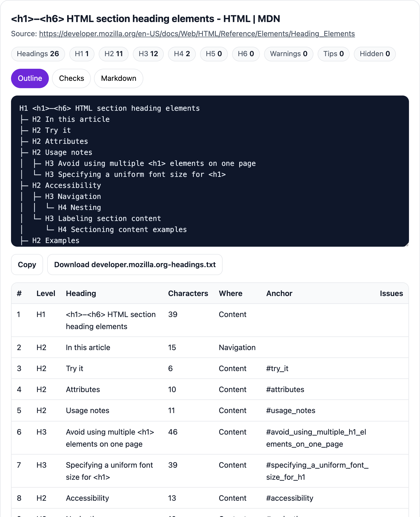Click the H1 1 count pill

coord(82,54)
